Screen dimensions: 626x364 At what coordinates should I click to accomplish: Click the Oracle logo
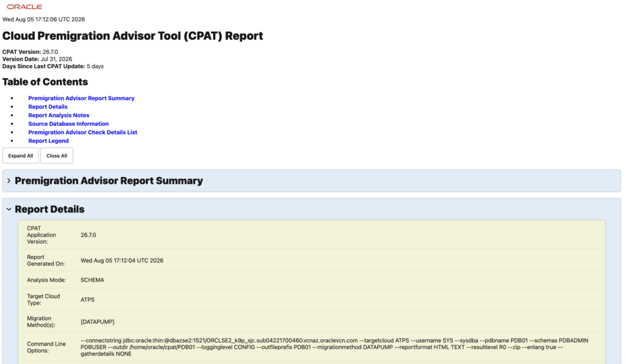coord(24,7)
